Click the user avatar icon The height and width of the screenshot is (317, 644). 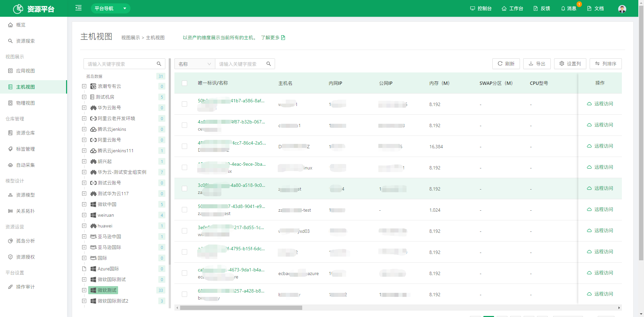tap(622, 9)
